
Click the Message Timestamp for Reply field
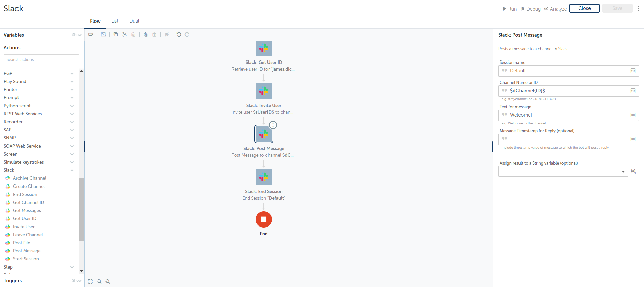pyautogui.click(x=568, y=139)
